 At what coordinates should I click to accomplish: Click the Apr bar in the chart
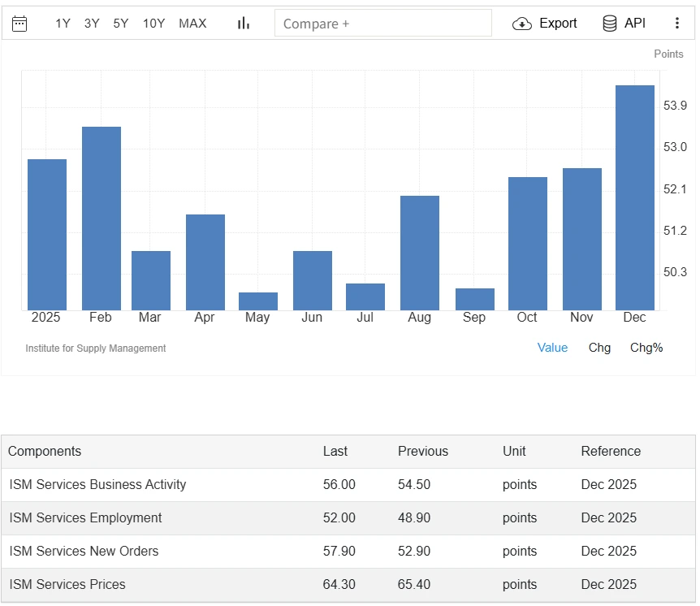tap(205, 262)
